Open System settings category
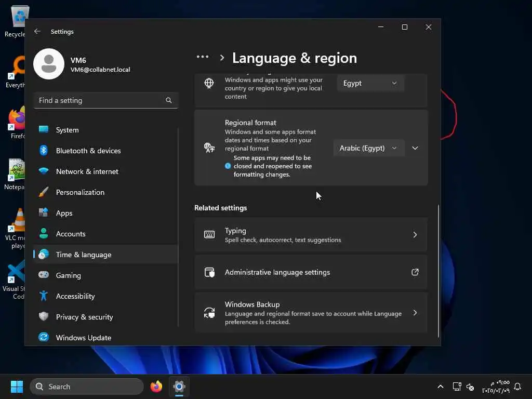The height and width of the screenshot is (399, 532). coord(106,129)
